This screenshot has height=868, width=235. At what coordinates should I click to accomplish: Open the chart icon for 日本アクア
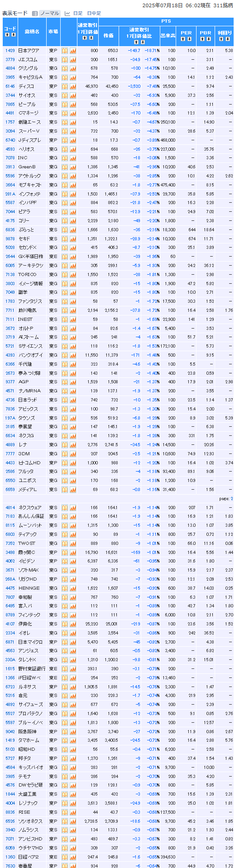pyautogui.click(x=73, y=51)
